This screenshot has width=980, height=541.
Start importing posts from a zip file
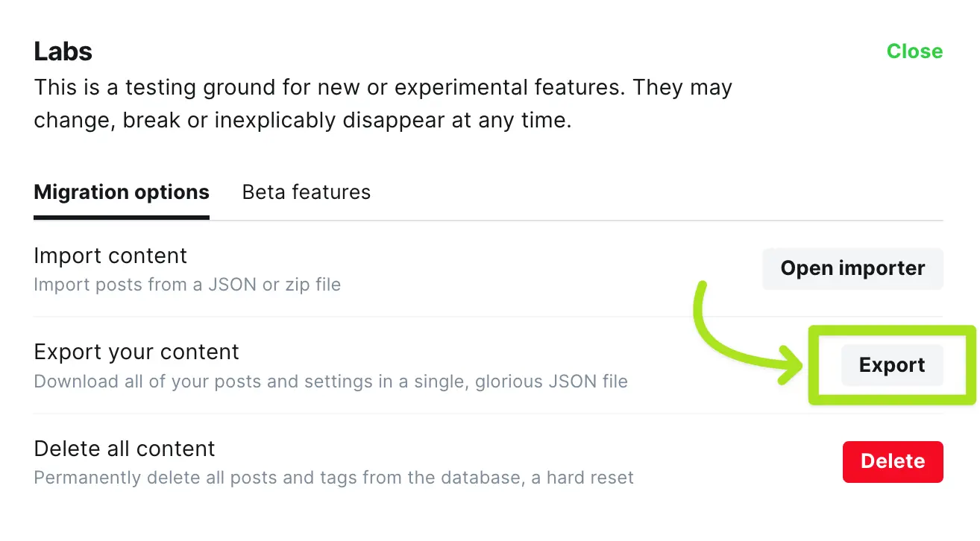(x=852, y=269)
